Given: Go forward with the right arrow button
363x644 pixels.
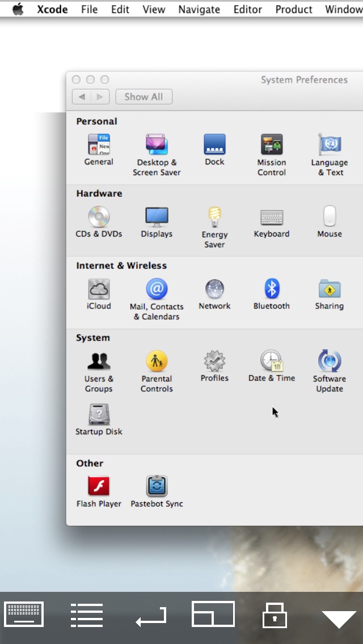Looking at the screenshot, I should point(100,97).
